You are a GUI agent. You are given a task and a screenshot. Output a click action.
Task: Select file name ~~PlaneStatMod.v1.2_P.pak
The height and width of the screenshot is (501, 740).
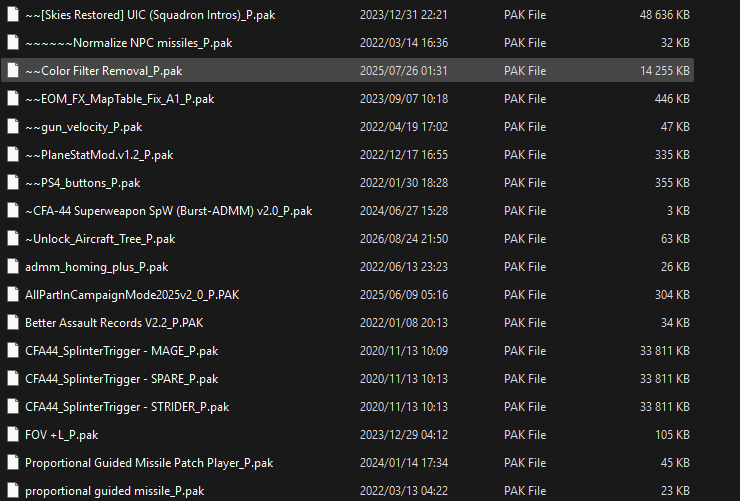[99, 155]
